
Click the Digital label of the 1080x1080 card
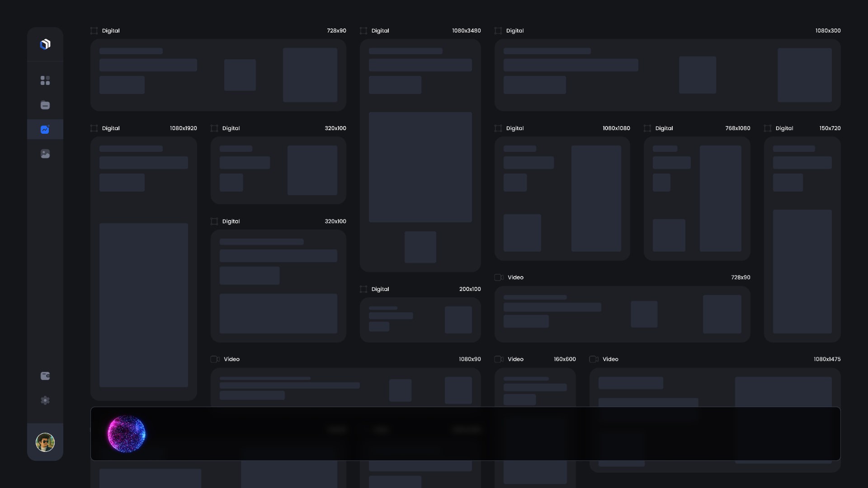click(515, 128)
